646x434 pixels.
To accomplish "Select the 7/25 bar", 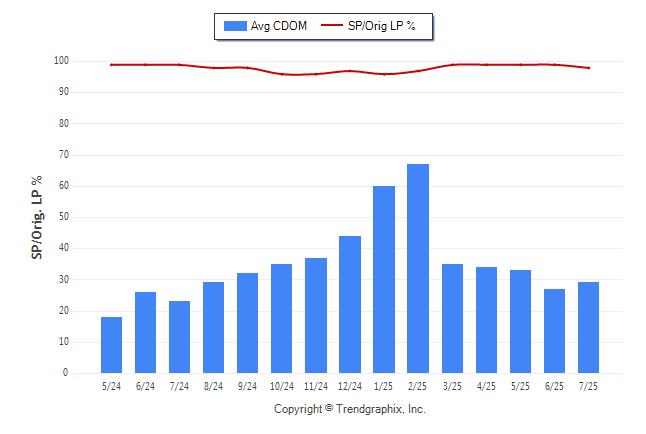I will pyautogui.click(x=588, y=328).
